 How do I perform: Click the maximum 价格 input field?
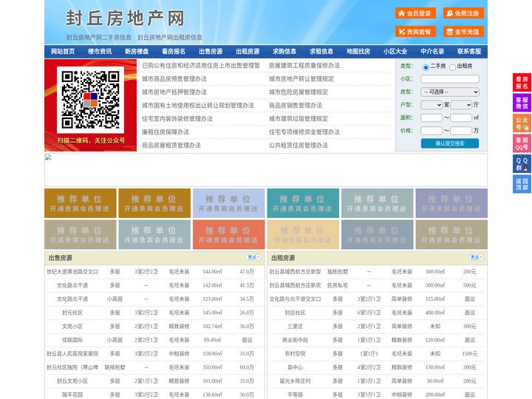[461, 131]
